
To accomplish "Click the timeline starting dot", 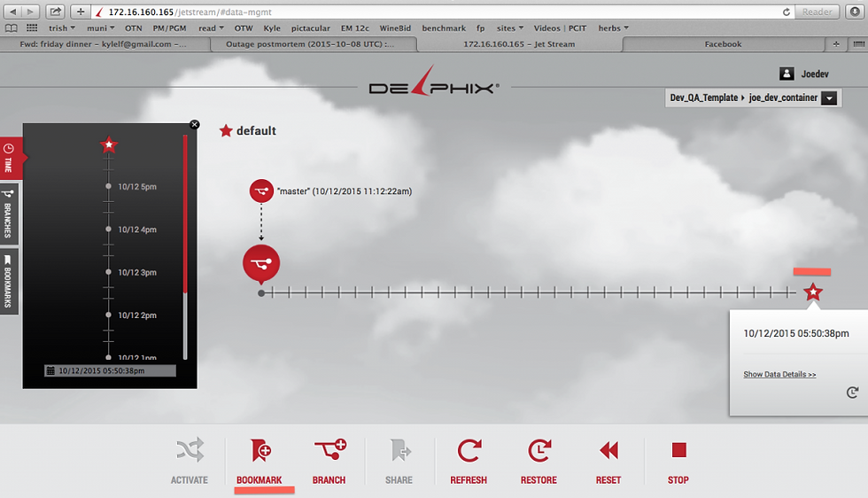I will (x=261, y=293).
